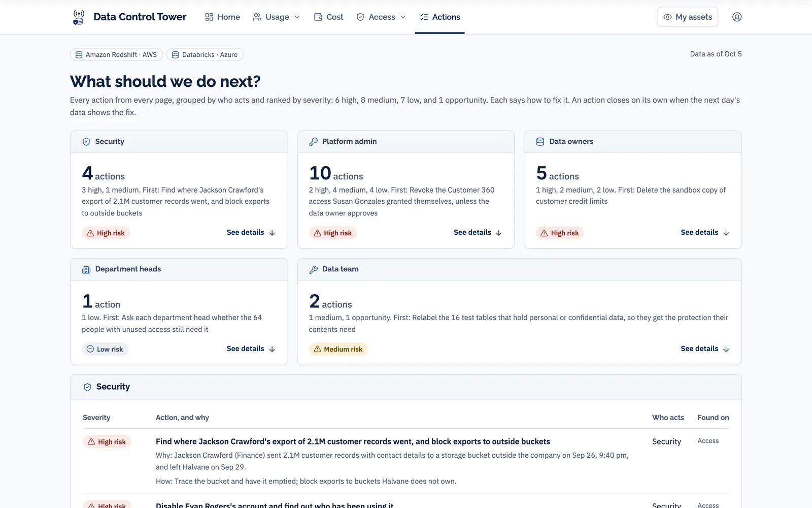Click the down arrow in Data owners card
This screenshot has height=508, width=812.
tap(726, 233)
